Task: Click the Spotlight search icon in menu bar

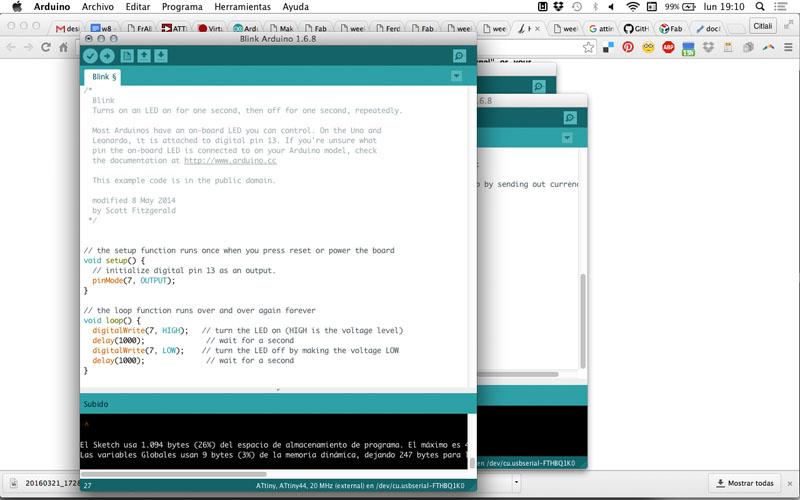Action: point(760,7)
